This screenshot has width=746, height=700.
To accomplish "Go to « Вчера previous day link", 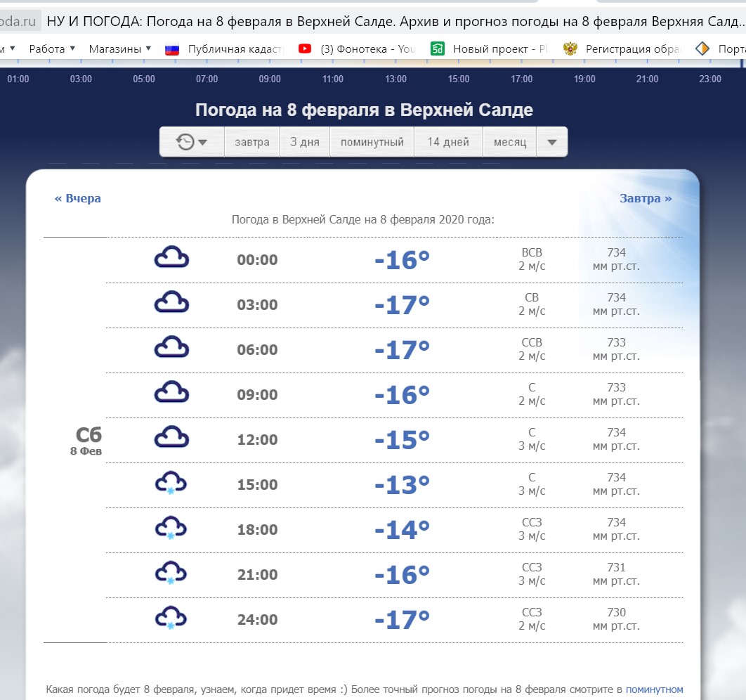I will pyautogui.click(x=78, y=198).
